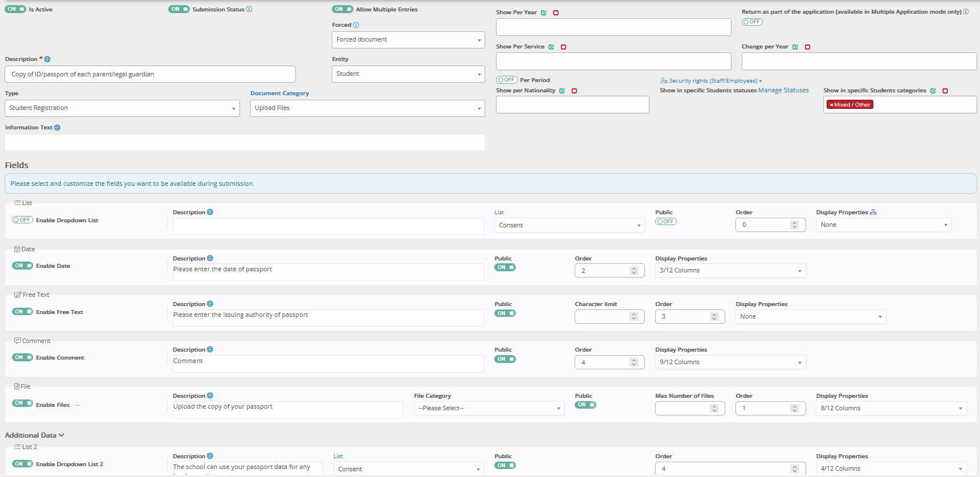The width and height of the screenshot is (980, 477).
Task: Click the info icon beside Submission Status
Action: [x=249, y=9]
